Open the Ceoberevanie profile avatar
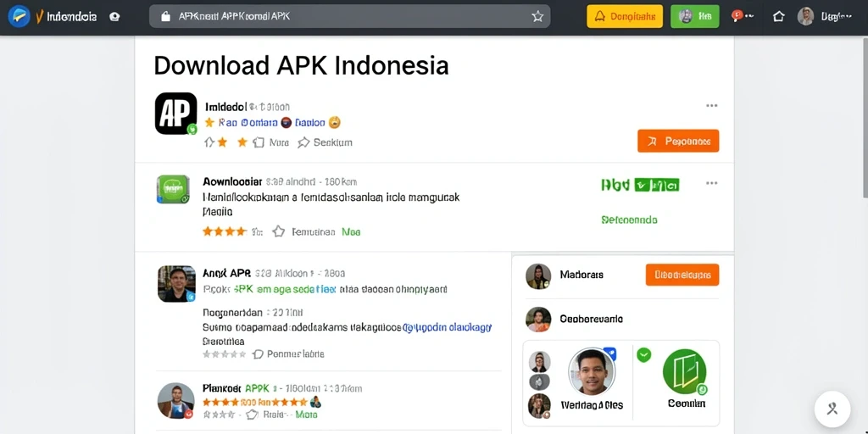The width and height of the screenshot is (868, 434). (538, 320)
